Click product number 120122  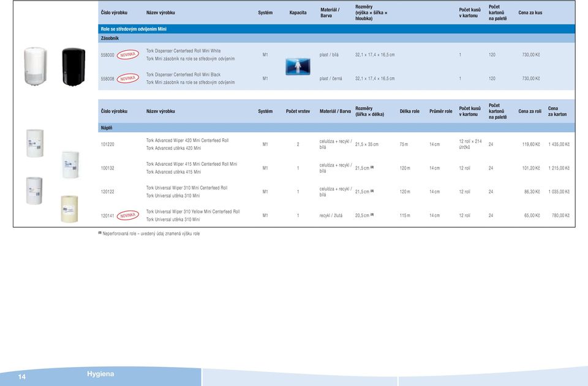click(x=108, y=191)
